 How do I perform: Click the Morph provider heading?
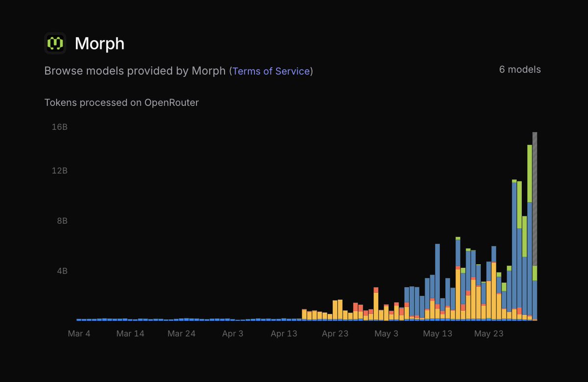[99, 44]
